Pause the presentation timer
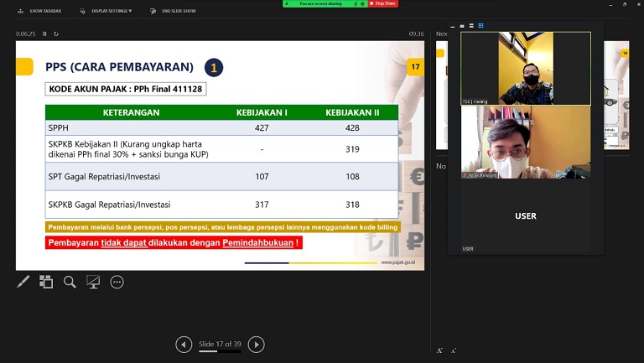644x363 pixels. coord(45,34)
